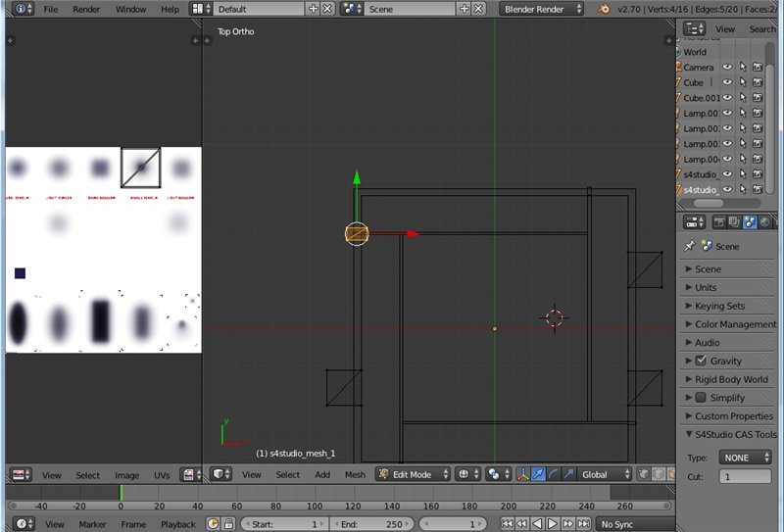Screen dimensions: 784x532
Task: Expand the Color Management panel
Action: point(729,324)
